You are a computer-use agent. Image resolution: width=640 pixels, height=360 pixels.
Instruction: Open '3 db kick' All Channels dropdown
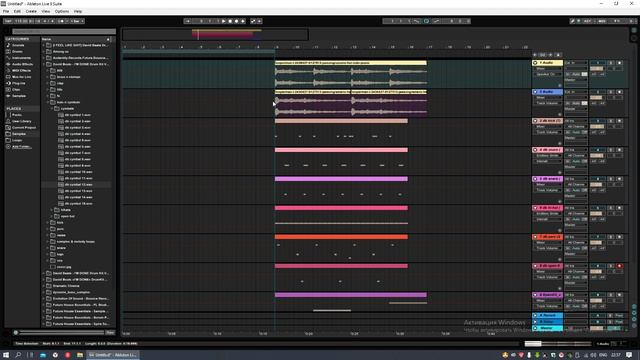point(576,127)
